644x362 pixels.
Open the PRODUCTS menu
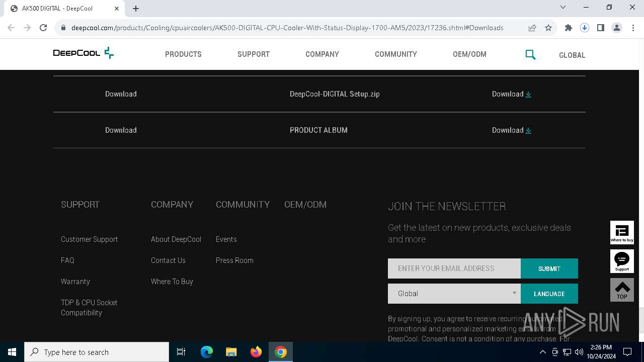(183, 54)
